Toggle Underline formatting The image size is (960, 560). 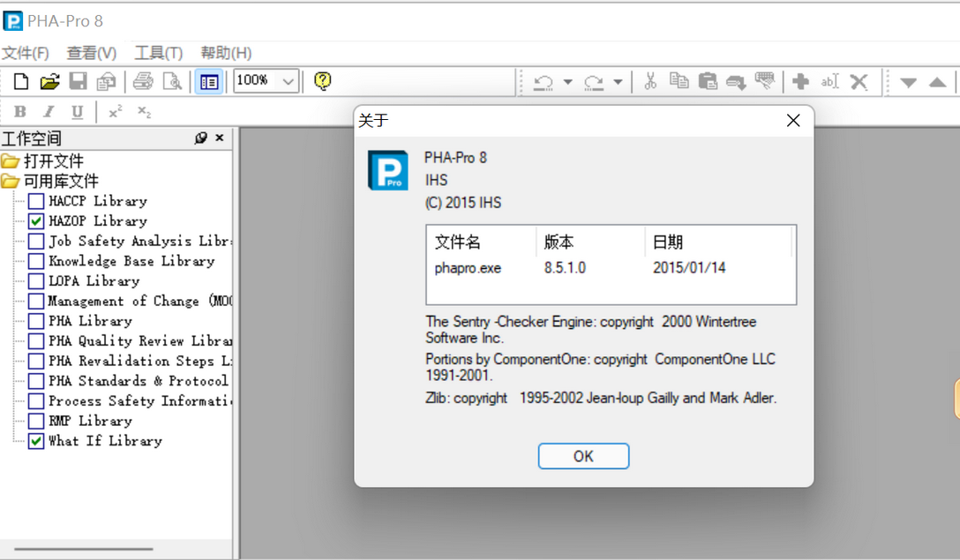coord(77,112)
